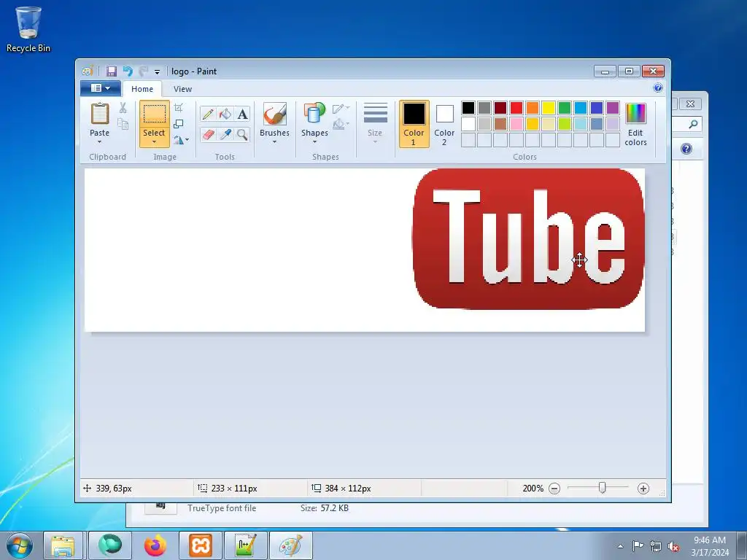Open the Paint file menu button
The height and width of the screenshot is (560, 747).
pyautogui.click(x=100, y=88)
